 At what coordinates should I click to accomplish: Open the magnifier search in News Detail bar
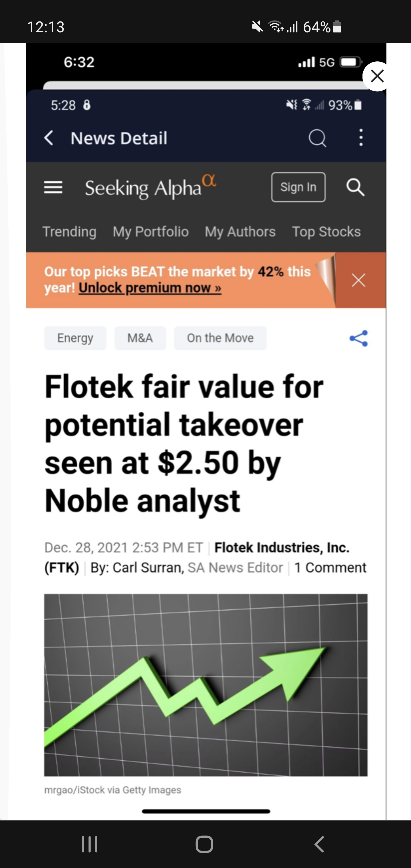point(317,138)
